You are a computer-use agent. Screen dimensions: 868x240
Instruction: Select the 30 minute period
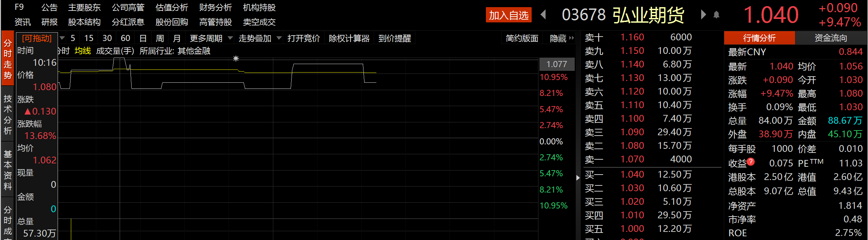pos(107,38)
